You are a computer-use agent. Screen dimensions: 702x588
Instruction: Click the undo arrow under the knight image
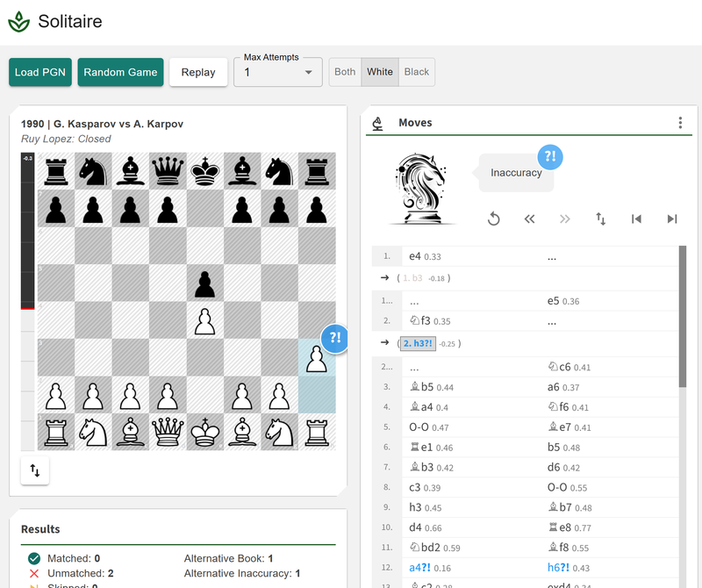pos(494,219)
